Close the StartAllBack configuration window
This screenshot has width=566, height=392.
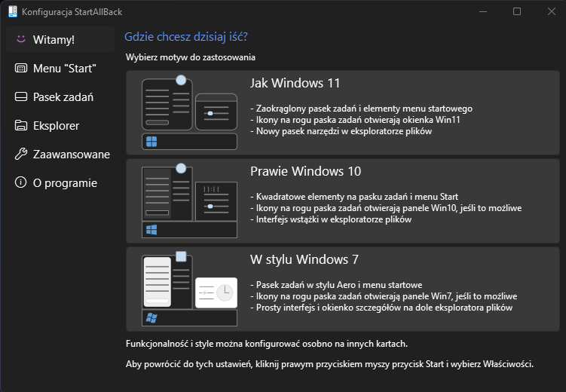point(551,11)
